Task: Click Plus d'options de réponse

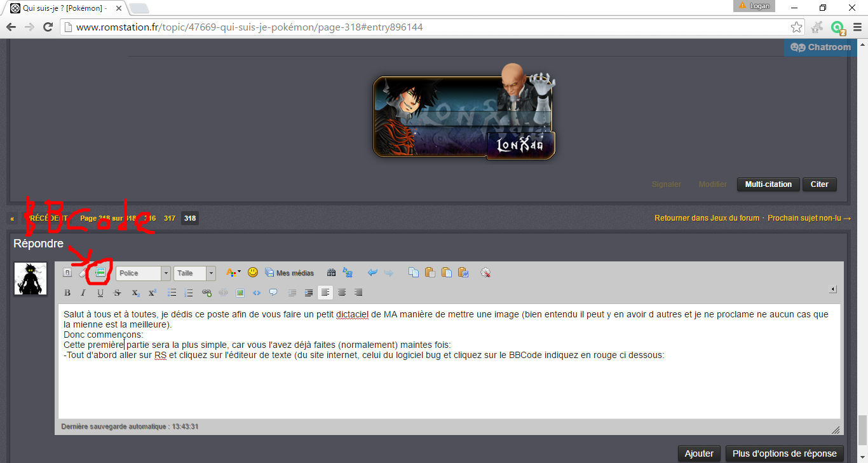Action: click(785, 453)
